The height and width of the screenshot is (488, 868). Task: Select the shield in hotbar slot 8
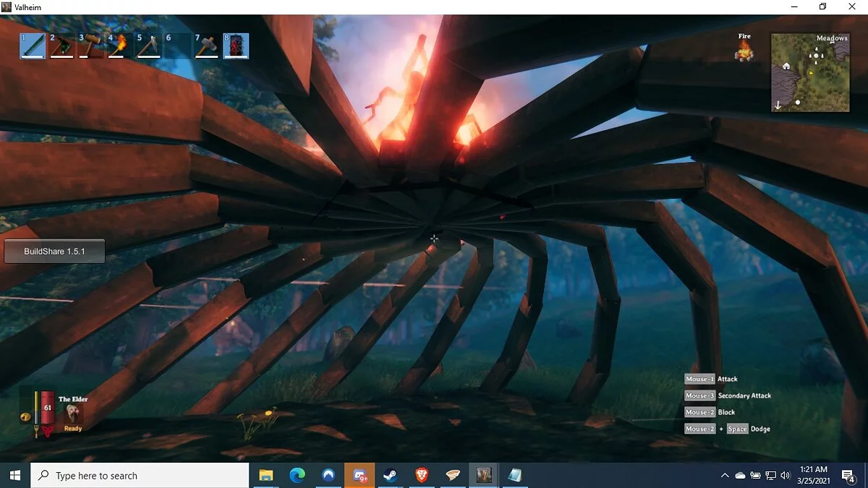(x=236, y=46)
